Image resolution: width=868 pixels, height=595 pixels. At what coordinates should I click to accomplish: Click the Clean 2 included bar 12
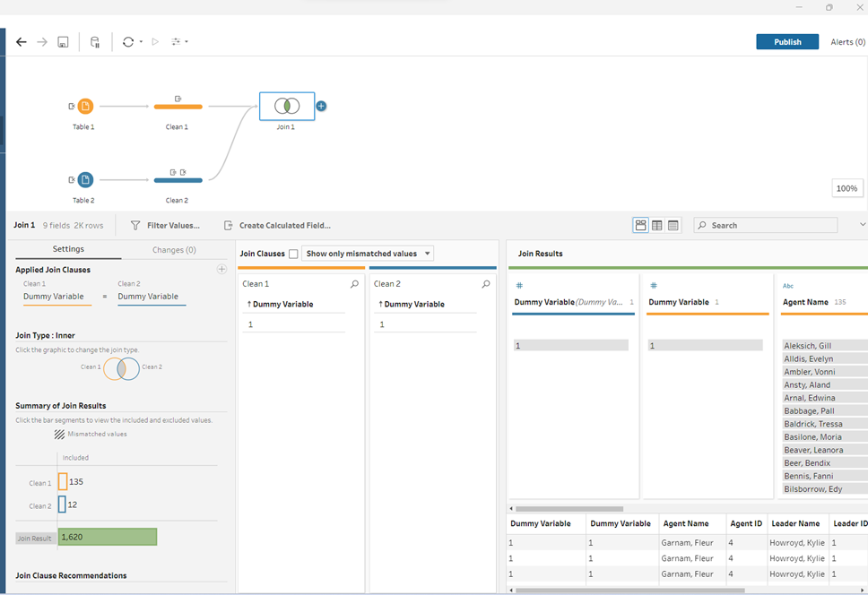[62, 504]
